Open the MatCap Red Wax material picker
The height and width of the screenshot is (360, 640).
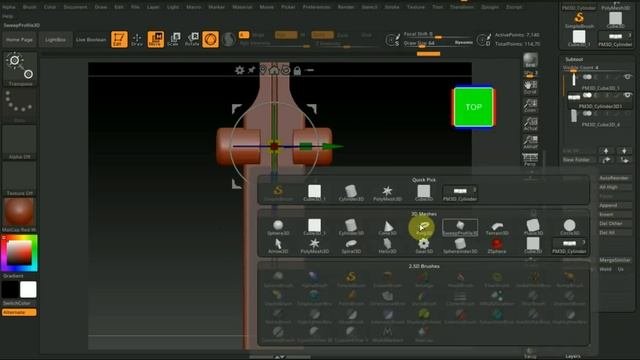coord(19,212)
